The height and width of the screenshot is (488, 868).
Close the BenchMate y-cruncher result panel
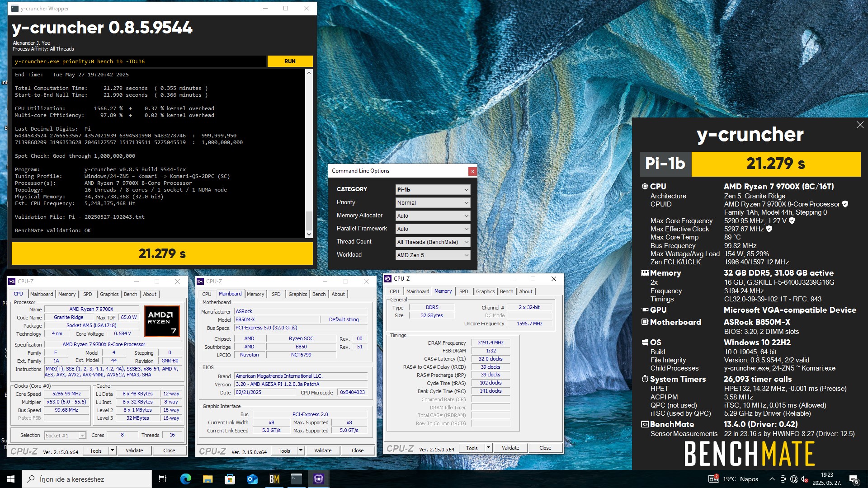(860, 125)
